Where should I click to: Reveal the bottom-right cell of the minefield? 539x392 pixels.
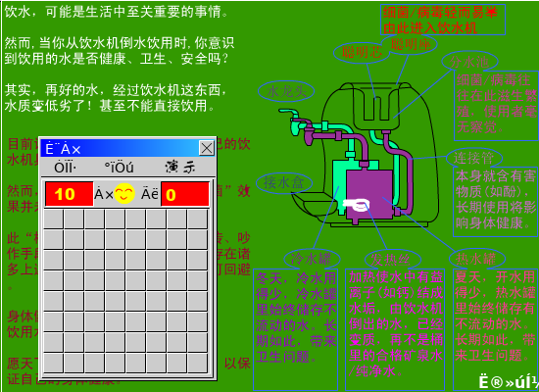tap(198, 364)
